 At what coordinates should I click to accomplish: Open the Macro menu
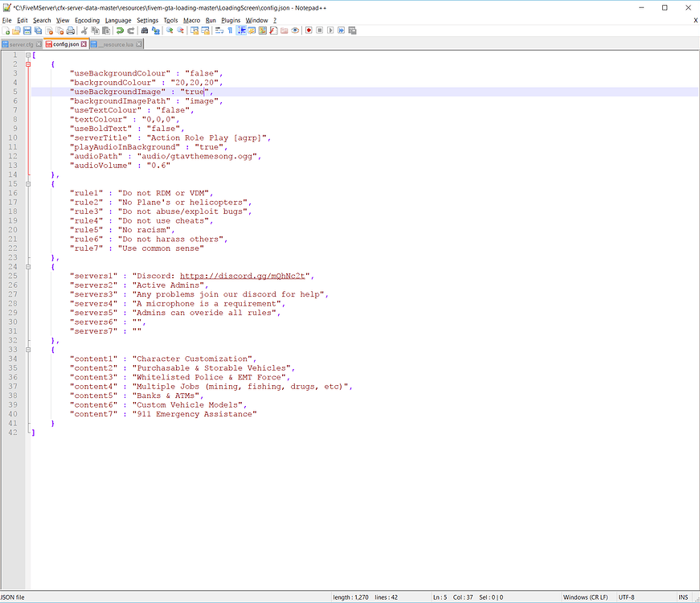pyautogui.click(x=191, y=21)
